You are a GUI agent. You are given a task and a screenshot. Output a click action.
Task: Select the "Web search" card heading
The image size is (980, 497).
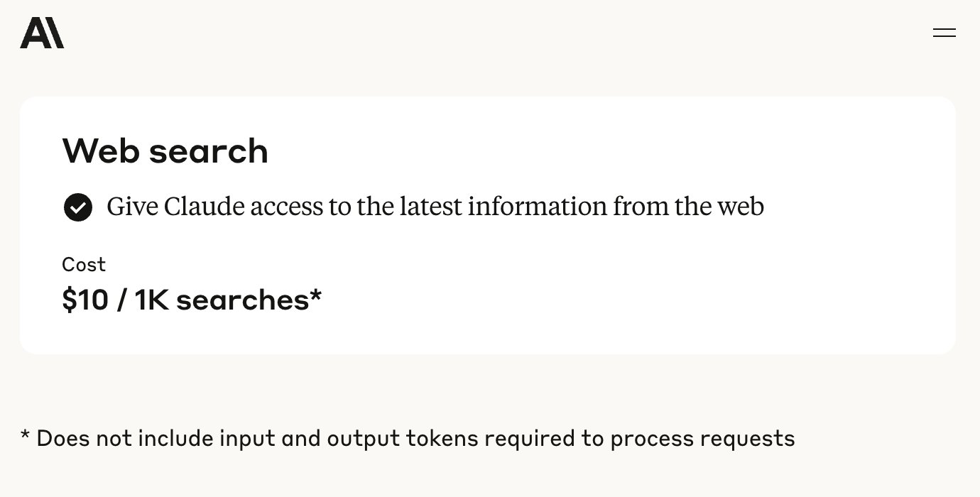click(x=165, y=151)
